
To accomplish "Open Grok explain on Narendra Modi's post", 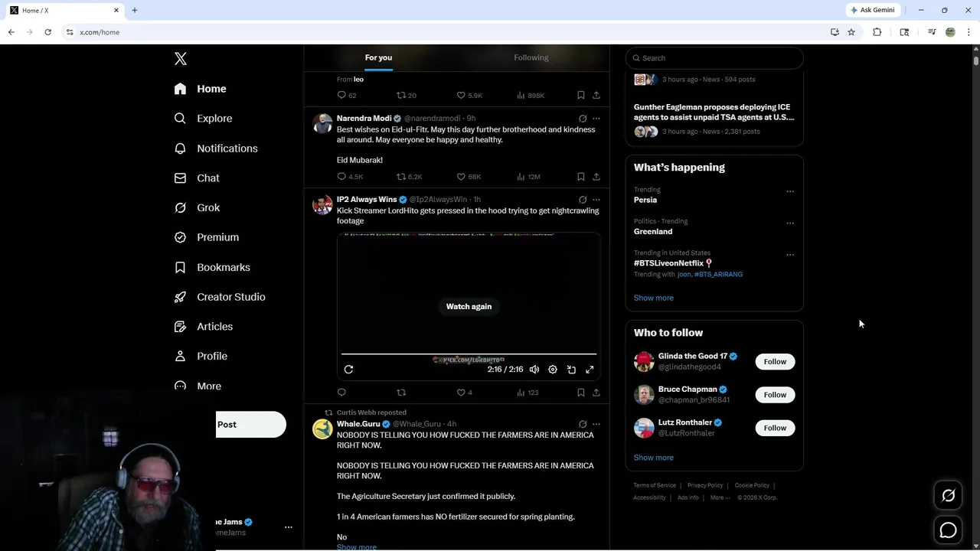I will 583,119.
